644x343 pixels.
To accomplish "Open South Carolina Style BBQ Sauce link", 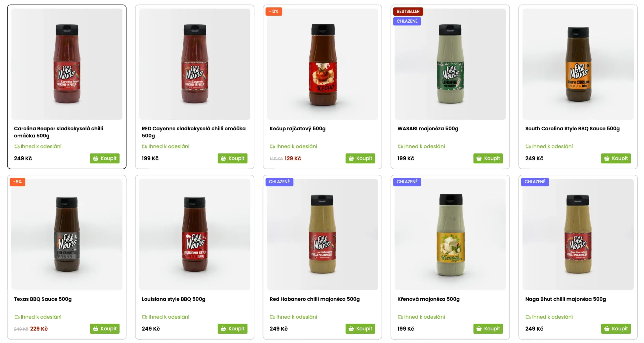I will tap(572, 129).
